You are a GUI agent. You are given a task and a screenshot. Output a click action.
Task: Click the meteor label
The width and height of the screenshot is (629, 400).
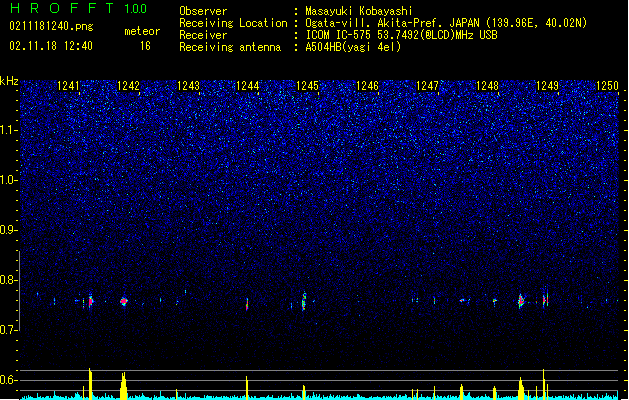[x=142, y=31]
